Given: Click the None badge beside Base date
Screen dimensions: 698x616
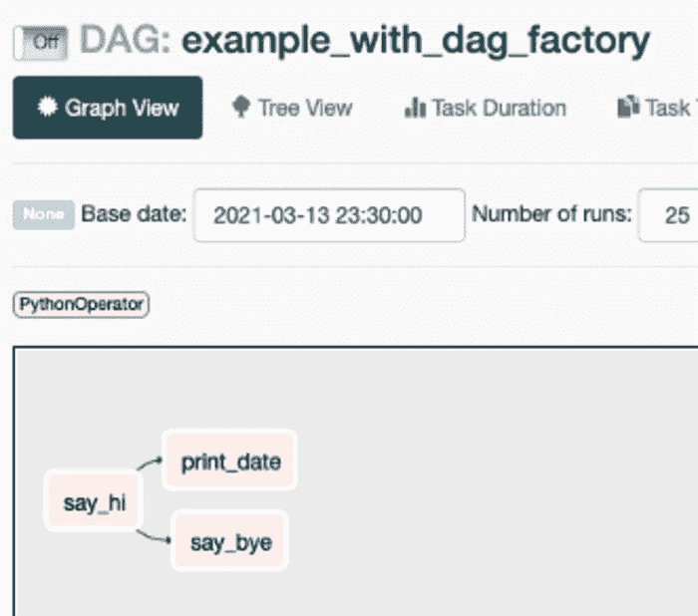Looking at the screenshot, I should pos(43,214).
